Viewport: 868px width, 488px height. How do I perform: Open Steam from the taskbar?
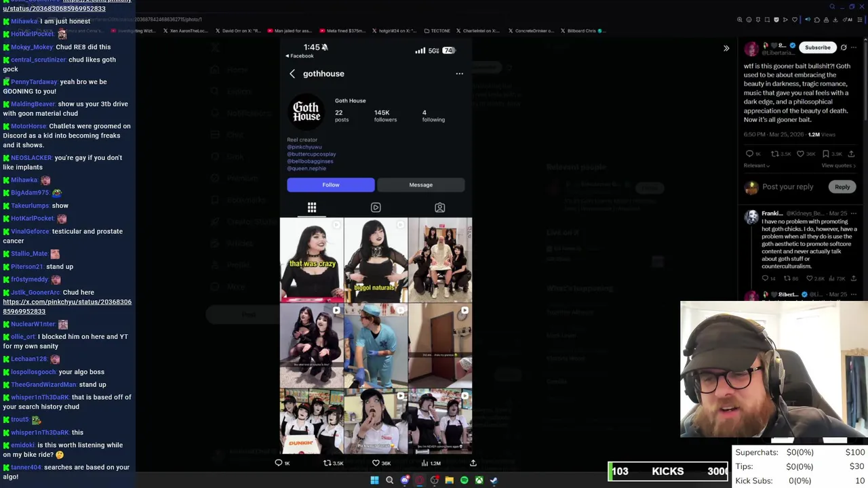(494, 481)
